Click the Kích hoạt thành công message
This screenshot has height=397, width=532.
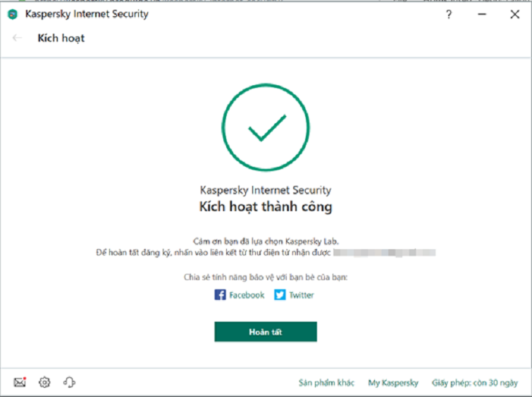tap(266, 207)
